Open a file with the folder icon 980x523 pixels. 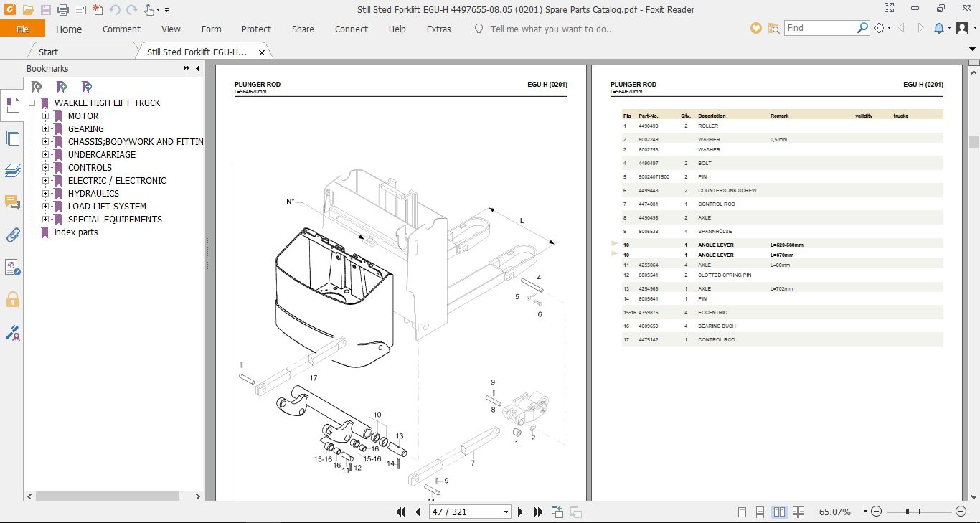[x=28, y=10]
